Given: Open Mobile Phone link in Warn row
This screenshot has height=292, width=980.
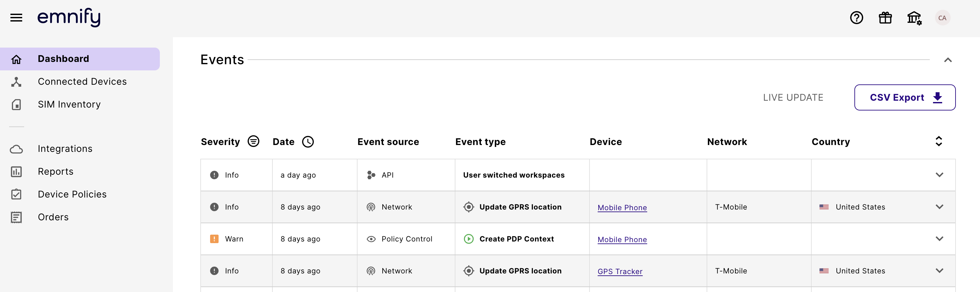Looking at the screenshot, I should coord(622,240).
